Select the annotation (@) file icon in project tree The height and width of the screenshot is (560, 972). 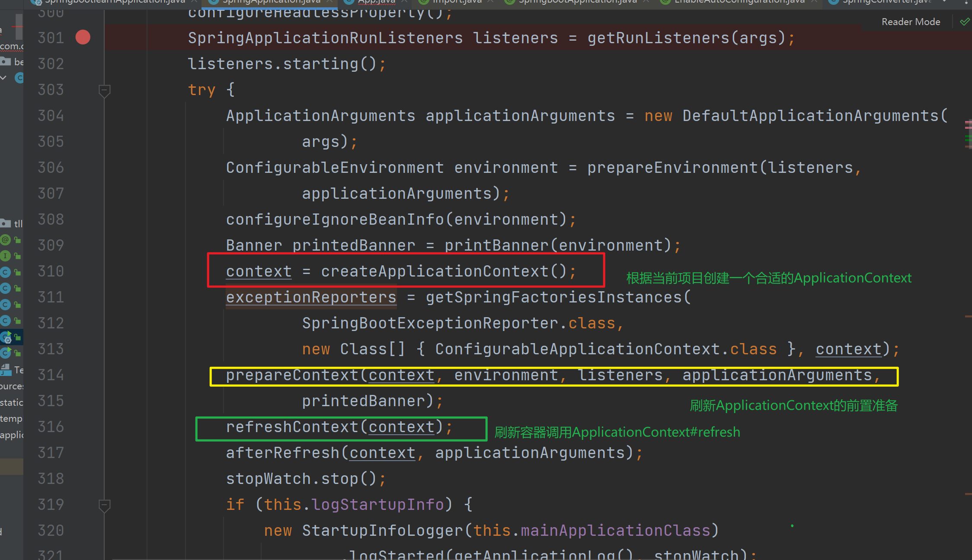pyautogui.click(x=5, y=239)
